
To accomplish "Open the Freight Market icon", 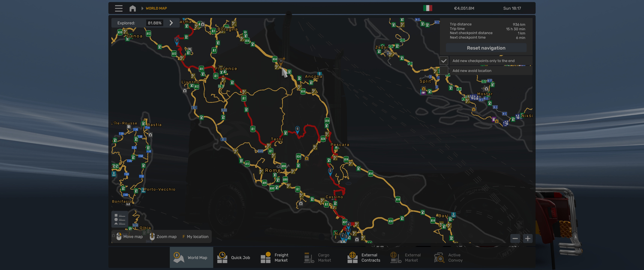I will (266, 257).
